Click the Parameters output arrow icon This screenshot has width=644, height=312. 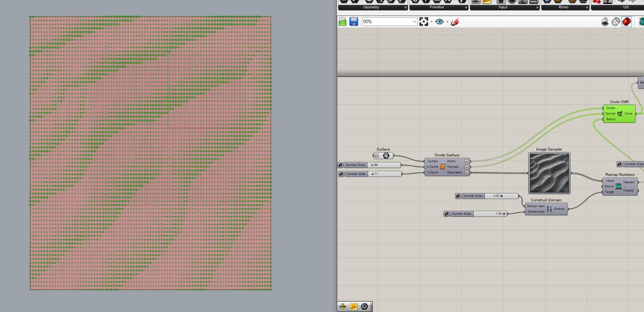pos(467,172)
